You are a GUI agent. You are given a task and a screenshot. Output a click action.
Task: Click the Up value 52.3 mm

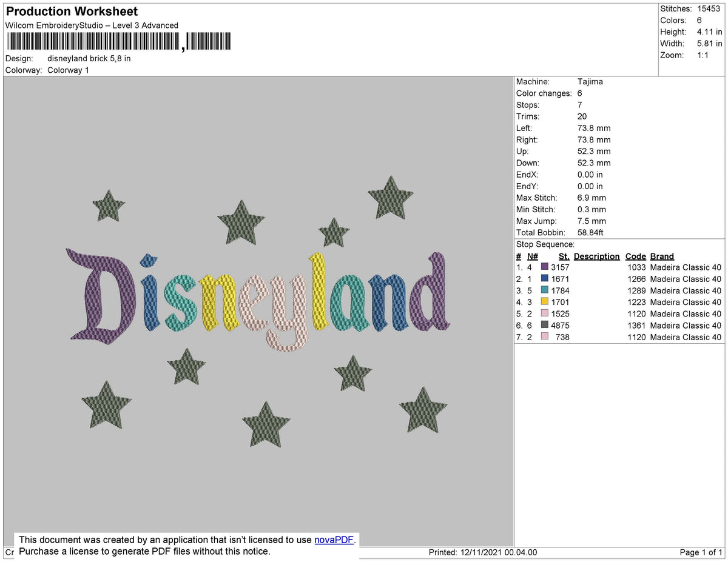(x=594, y=151)
